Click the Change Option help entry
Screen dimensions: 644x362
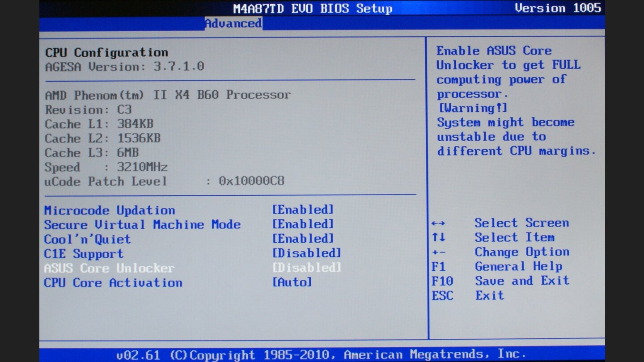click(522, 252)
